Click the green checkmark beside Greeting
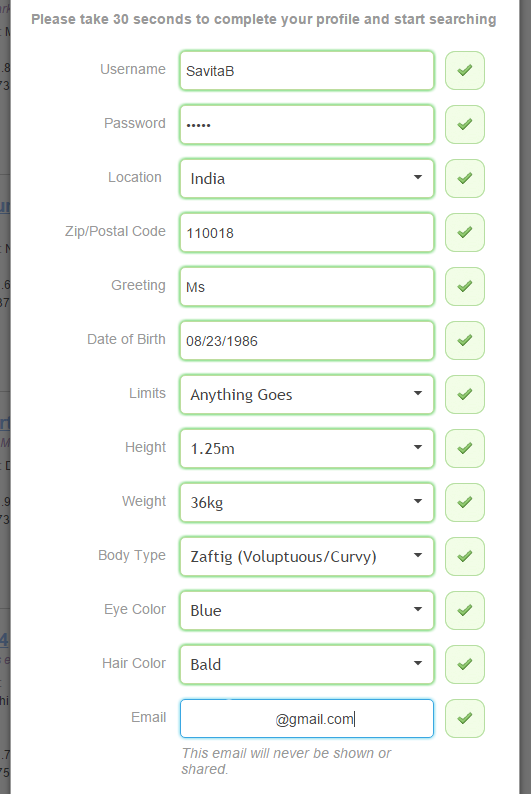 tap(465, 287)
